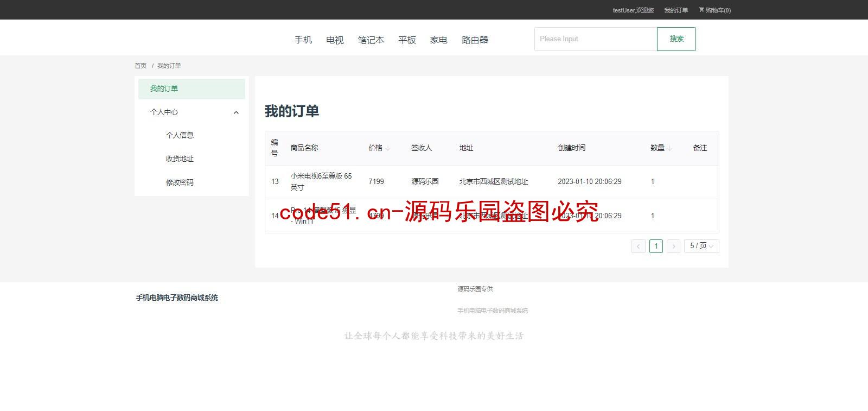Click the 创建时间 column header
The width and height of the screenshot is (868, 411).
point(572,148)
